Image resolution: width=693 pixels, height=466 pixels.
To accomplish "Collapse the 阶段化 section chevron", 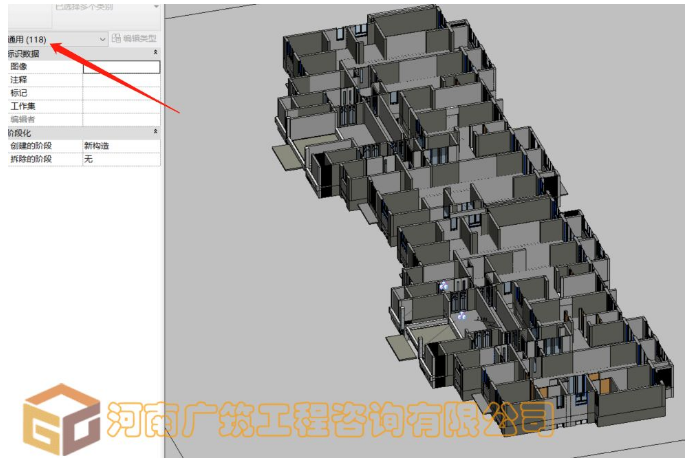I will pos(155,131).
